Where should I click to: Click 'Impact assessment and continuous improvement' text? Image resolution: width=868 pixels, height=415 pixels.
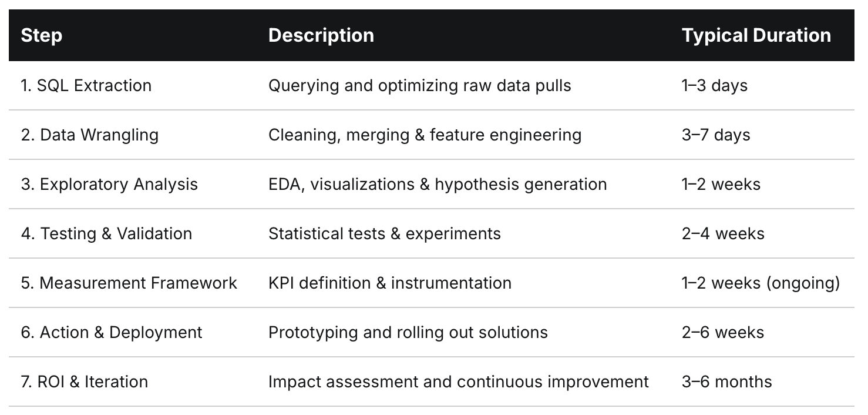(x=459, y=382)
